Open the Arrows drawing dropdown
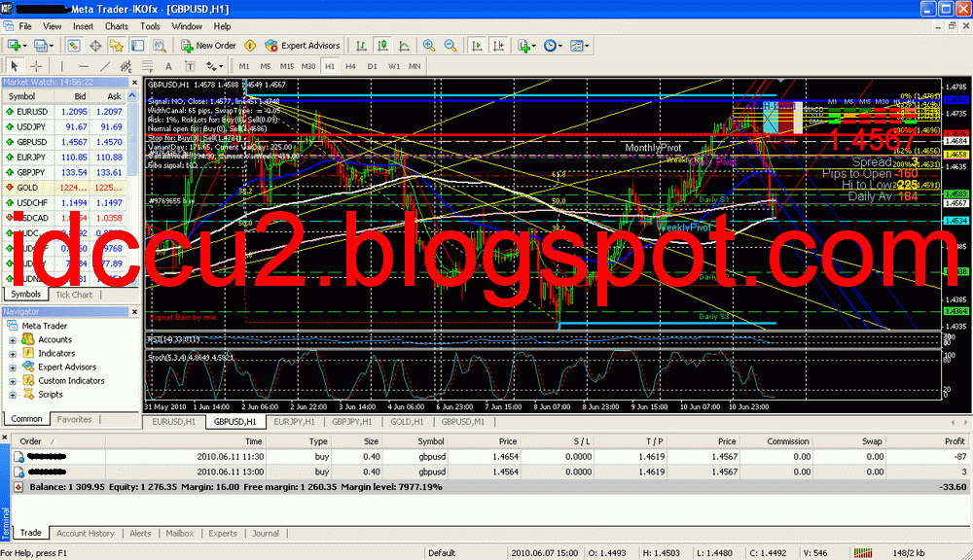This screenshot has height=560, width=973. tap(215, 66)
